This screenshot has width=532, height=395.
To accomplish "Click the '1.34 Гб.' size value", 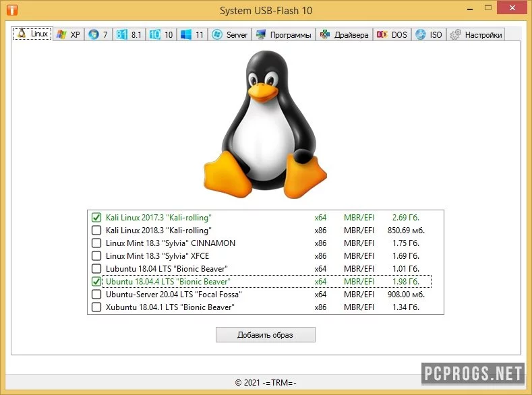I will [406, 307].
